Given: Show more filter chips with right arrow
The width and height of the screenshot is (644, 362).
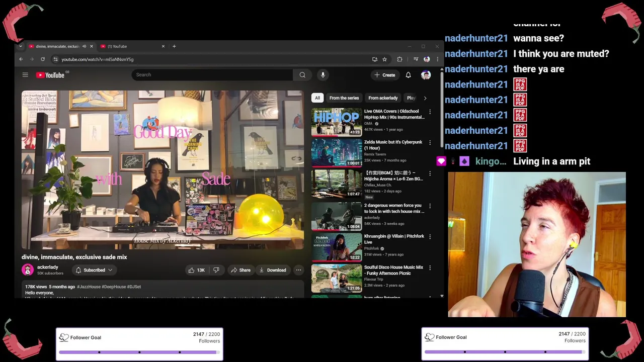Looking at the screenshot, I should point(425,98).
